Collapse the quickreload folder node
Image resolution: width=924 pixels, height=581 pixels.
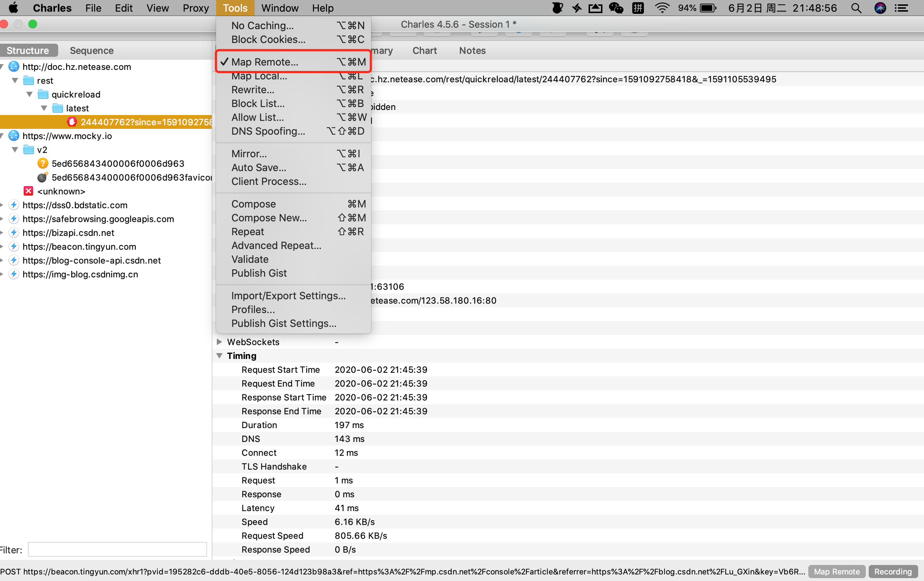click(29, 94)
